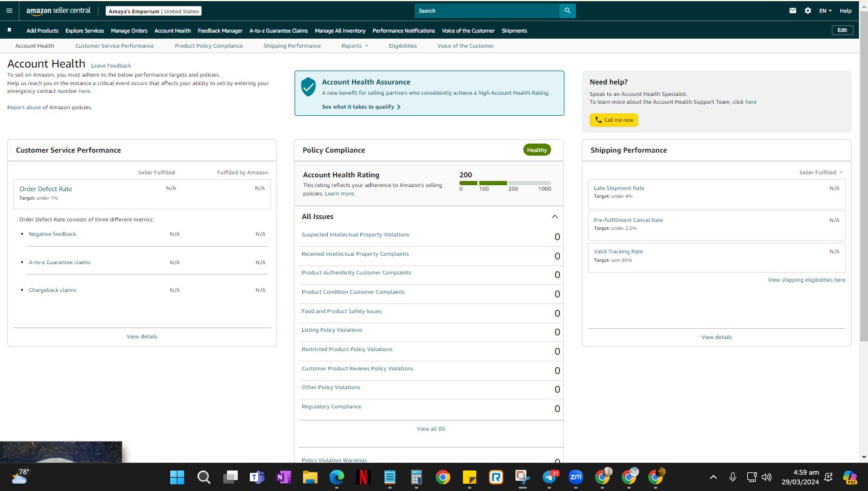The image size is (868, 491).
Task: Open File Explorer from the taskbar
Action: [310, 477]
